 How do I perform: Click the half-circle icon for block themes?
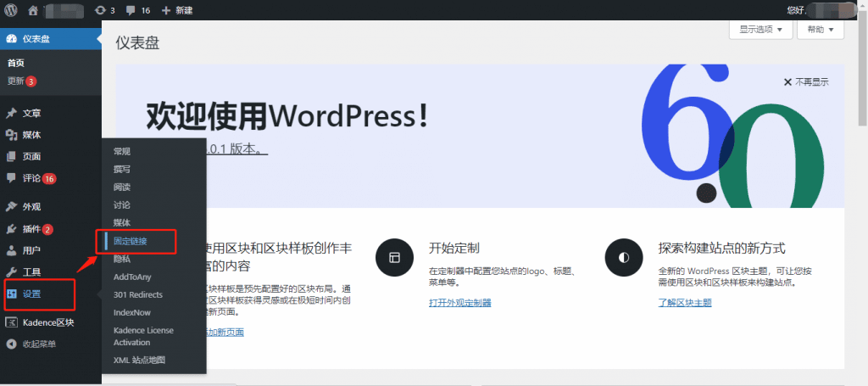(624, 258)
